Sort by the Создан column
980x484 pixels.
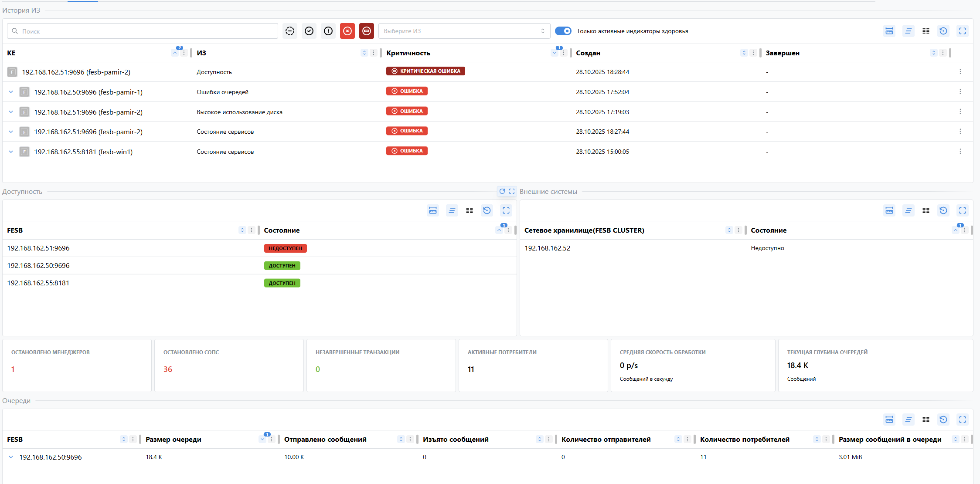[x=744, y=53]
